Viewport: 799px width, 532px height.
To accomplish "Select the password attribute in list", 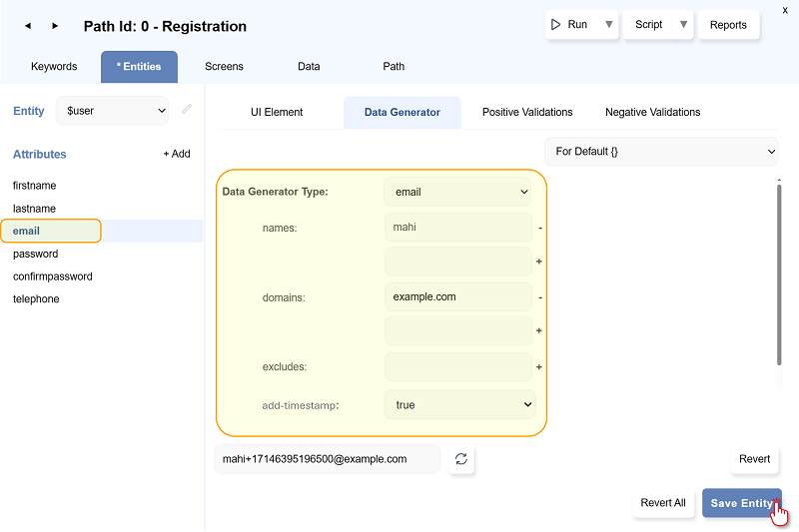I will [x=36, y=254].
